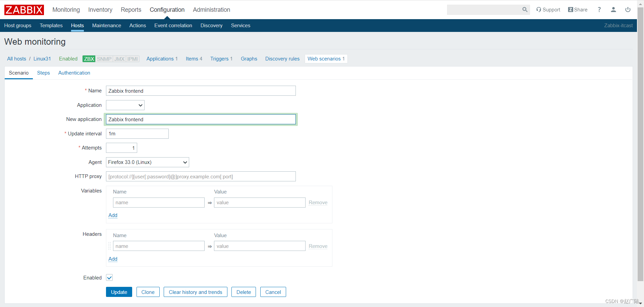This screenshot has height=307, width=644.
Task: Grab the Headers row drag handle
Action: [x=110, y=246]
